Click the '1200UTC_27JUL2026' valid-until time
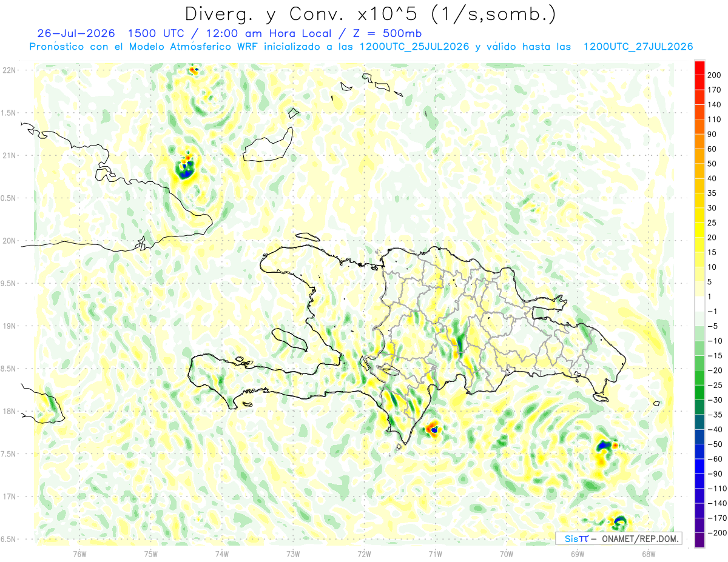The height and width of the screenshot is (562, 728). click(x=638, y=47)
